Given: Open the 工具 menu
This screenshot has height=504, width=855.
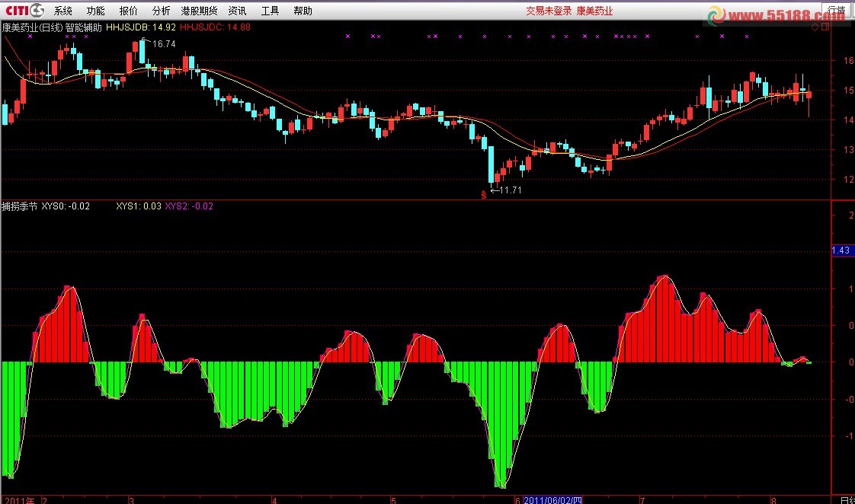Looking at the screenshot, I should tap(270, 11).
